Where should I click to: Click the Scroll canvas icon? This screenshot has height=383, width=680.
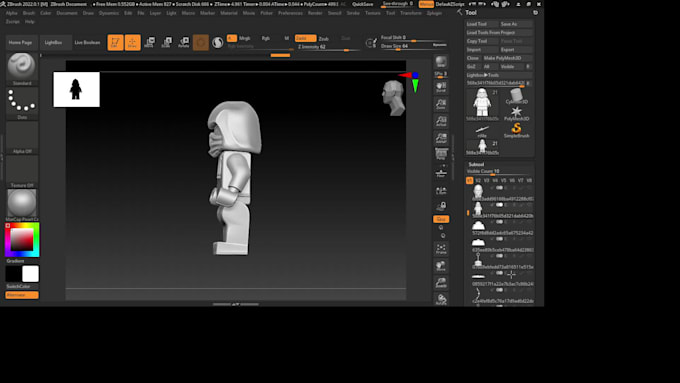(x=441, y=88)
